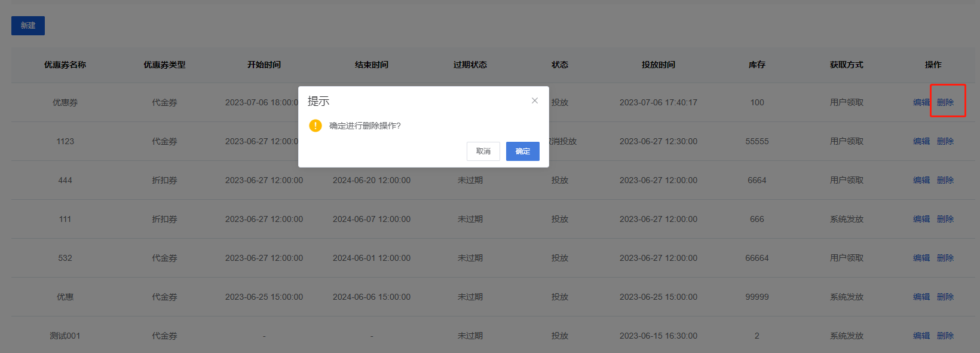Image resolution: width=980 pixels, height=353 pixels.
Task: Click 编辑 in the 优惠券 row
Action: [x=921, y=102]
